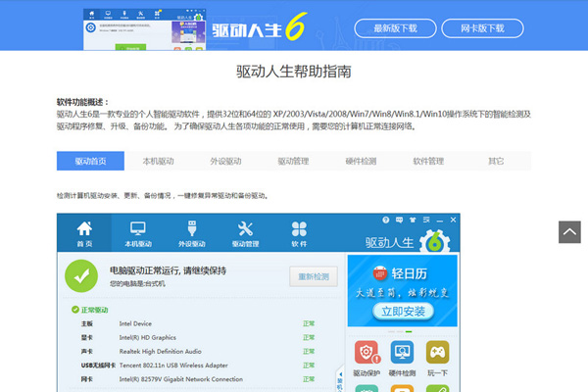The height and width of the screenshot is (392, 588).
Task: Open 软件 four-leaf icon in app toolbar
Action: (299, 228)
